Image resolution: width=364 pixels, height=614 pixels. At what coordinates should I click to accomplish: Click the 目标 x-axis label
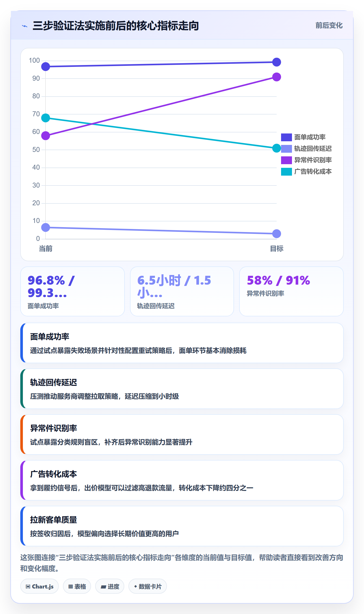pyautogui.click(x=277, y=249)
